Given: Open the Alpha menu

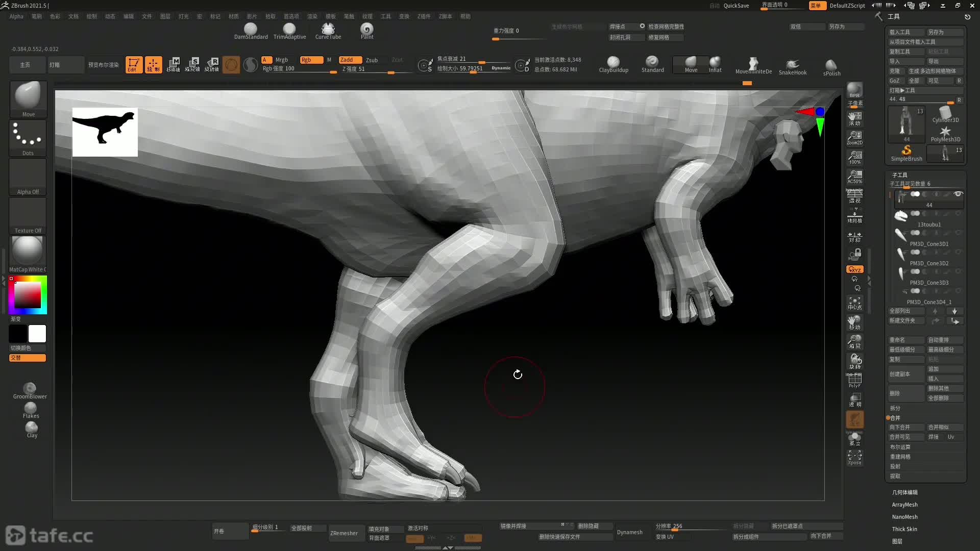Looking at the screenshot, I should [x=16, y=16].
